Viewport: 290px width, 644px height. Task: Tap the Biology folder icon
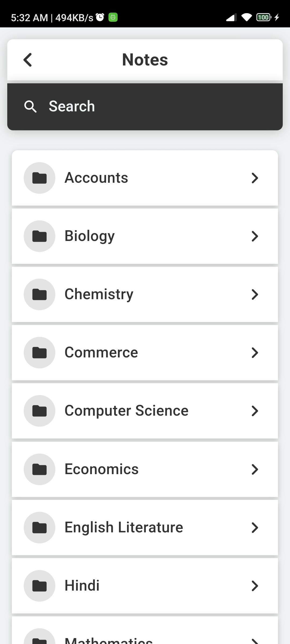click(39, 236)
